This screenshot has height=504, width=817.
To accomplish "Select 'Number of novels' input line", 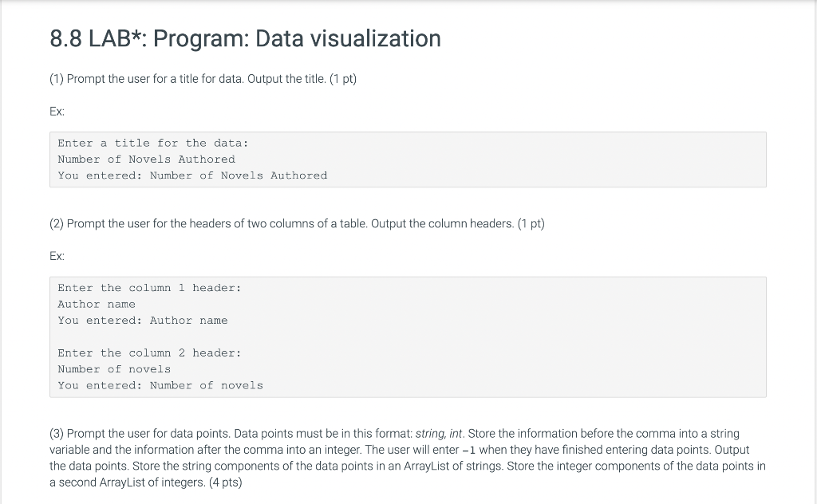I will click(114, 369).
